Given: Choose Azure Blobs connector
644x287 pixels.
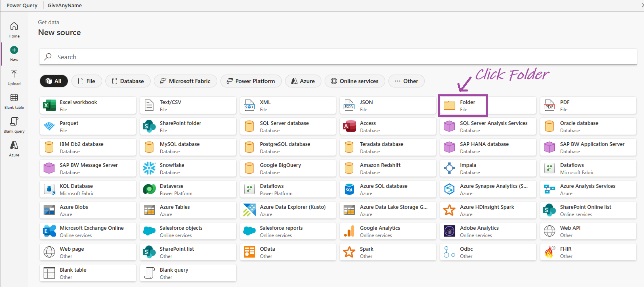Looking at the screenshot, I should 88,210.
